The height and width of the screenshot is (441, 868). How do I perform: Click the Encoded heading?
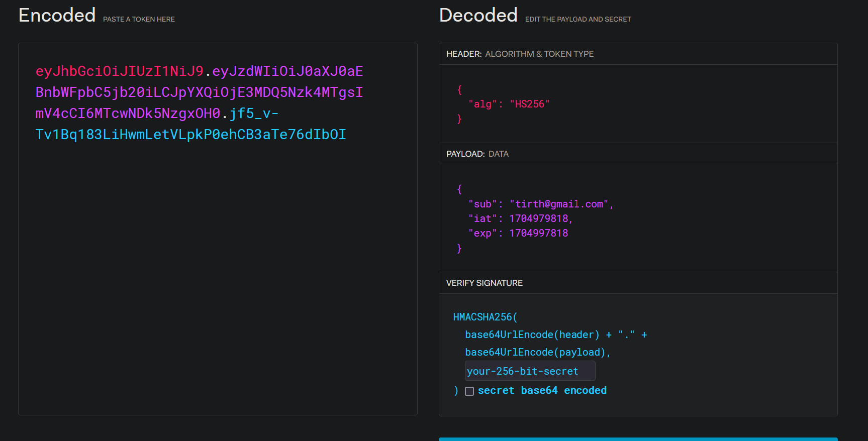pyautogui.click(x=57, y=15)
